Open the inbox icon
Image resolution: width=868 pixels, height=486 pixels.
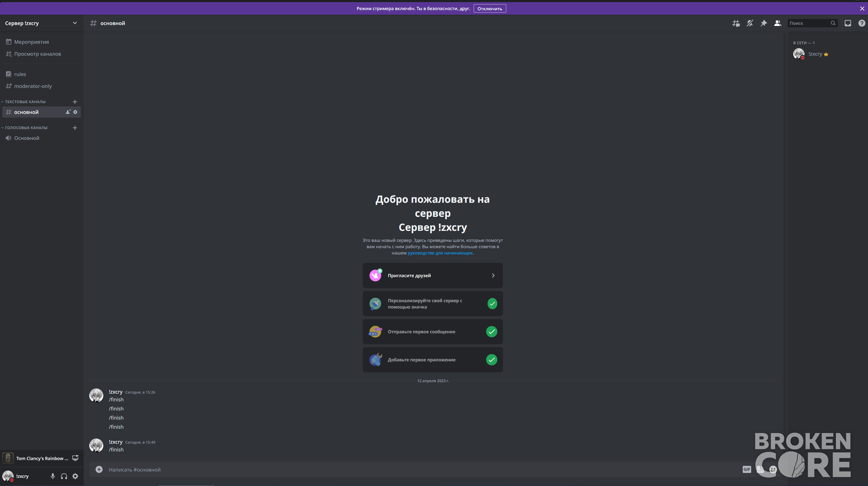[848, 23]
